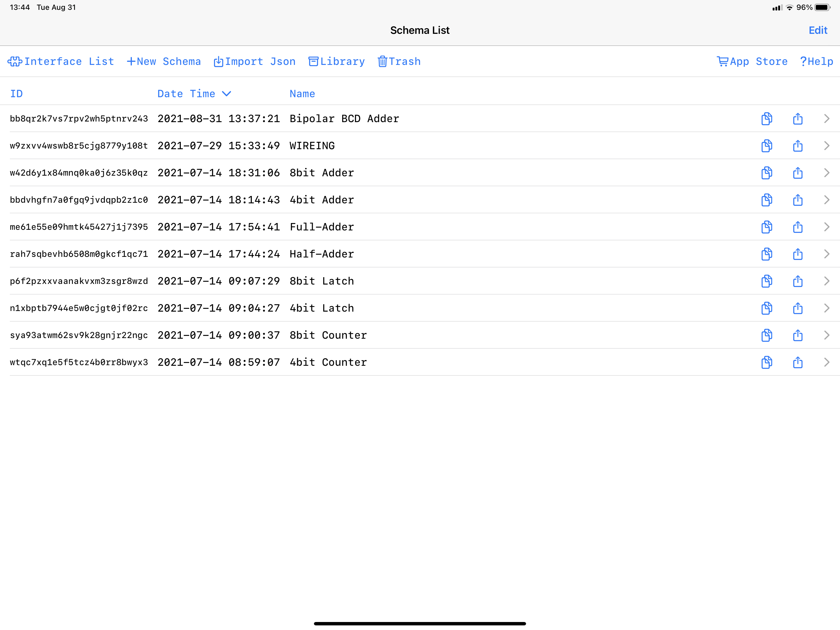Select the name 4bit Latch
The width and height of the screenshot is (840, 630).
[322, 308]
